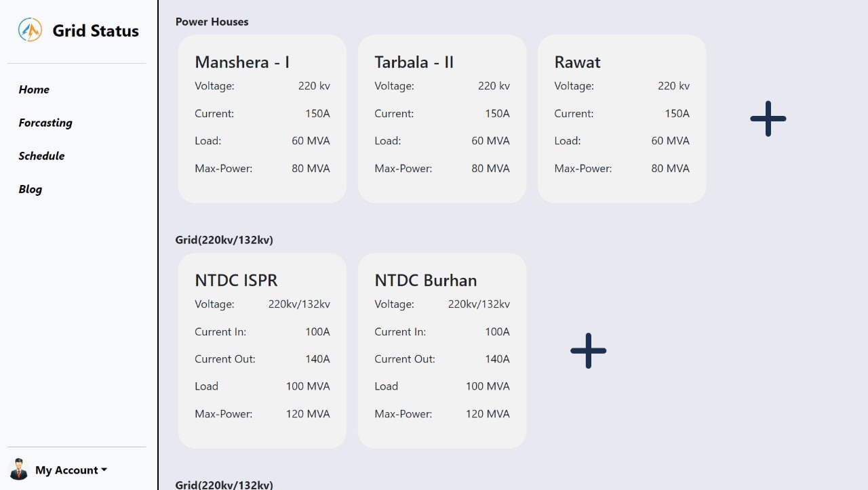Screen dimensions: 868x490
Task: Click Max-Power value on NTDC ISPR card
Action: (x=308, y=413)
